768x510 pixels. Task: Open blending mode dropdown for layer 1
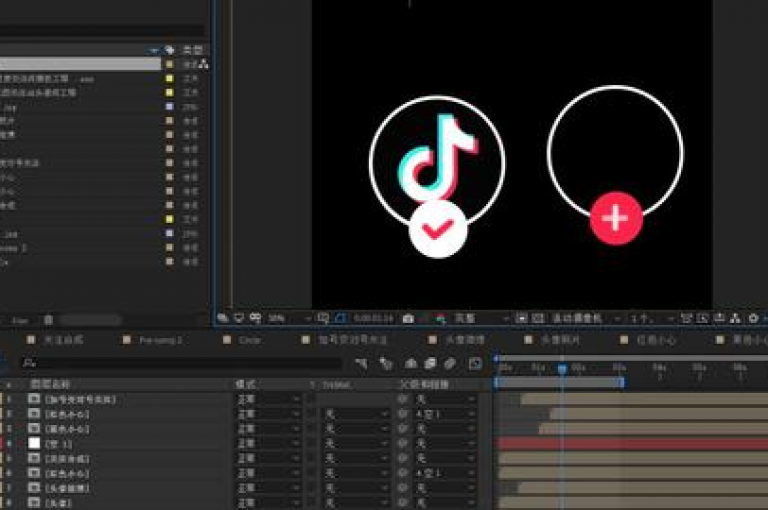pyautogui.click(x=267, y=400)
